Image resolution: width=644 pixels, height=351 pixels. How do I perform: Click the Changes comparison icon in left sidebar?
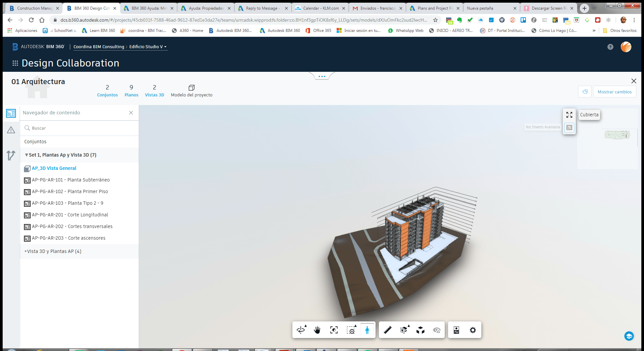click(x=11, y=155)
